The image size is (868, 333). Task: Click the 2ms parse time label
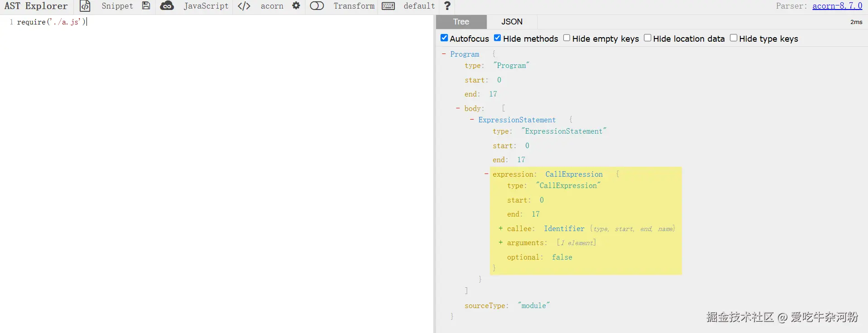(856, 22)
